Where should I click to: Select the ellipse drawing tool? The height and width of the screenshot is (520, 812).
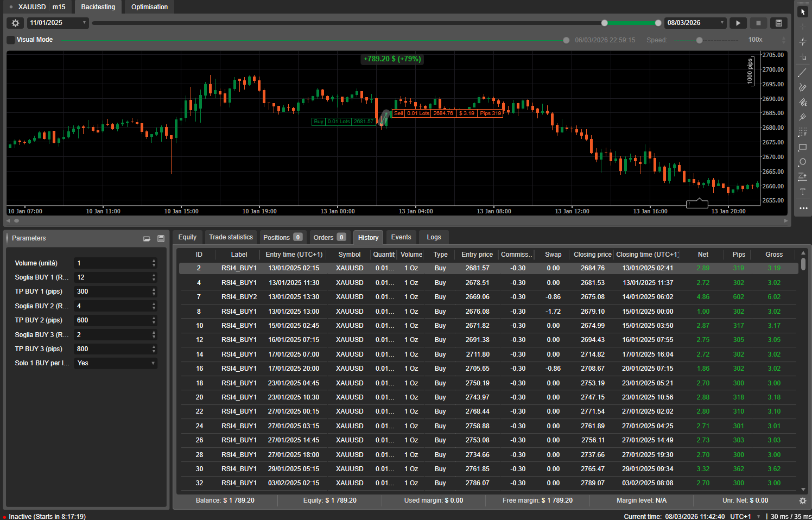[803, 162]
